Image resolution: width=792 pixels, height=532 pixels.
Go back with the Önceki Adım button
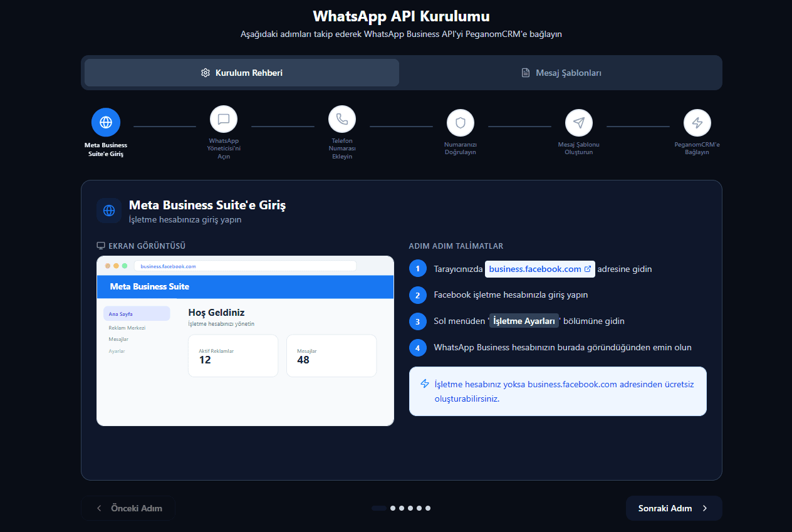pyautogui.click(x=128, y=508)
